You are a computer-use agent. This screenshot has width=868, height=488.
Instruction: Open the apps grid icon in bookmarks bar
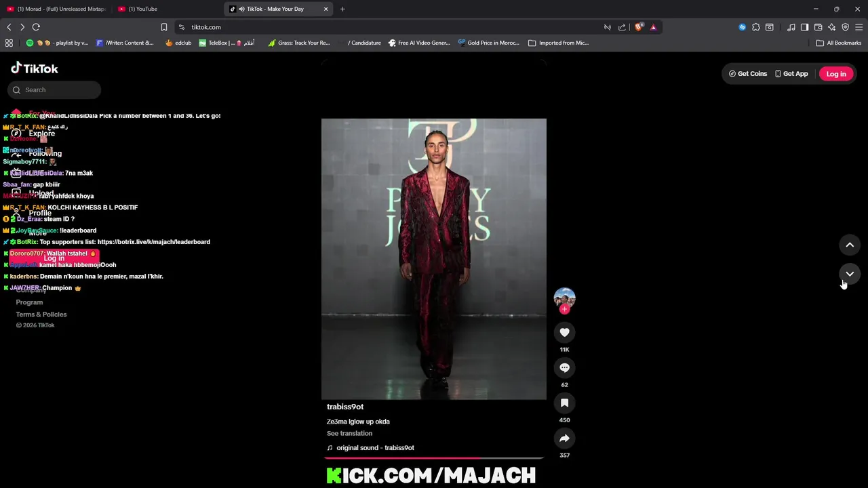[9, 43]
